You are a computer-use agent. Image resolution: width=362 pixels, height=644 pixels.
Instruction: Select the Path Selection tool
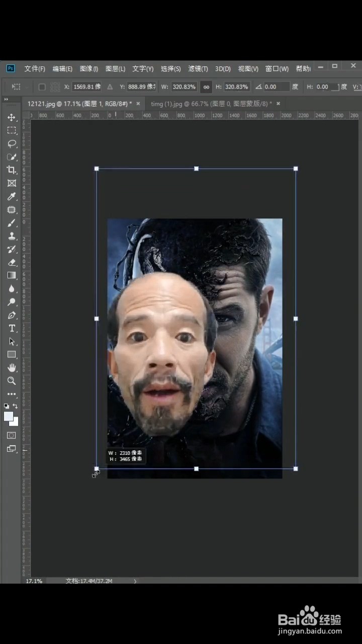12,341
